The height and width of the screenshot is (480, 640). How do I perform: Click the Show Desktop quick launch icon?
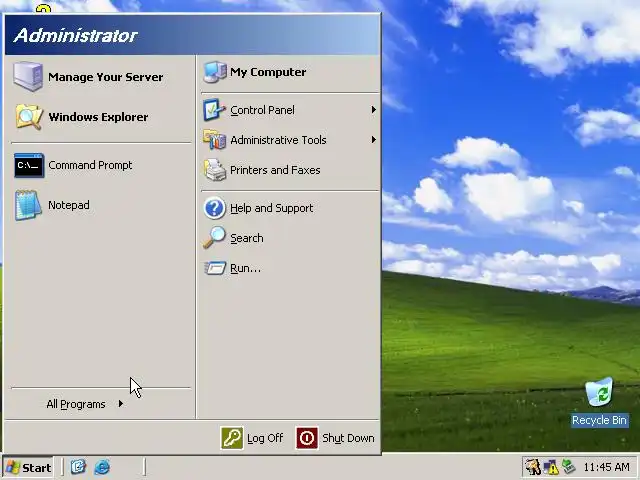click(x=78, y=467)
